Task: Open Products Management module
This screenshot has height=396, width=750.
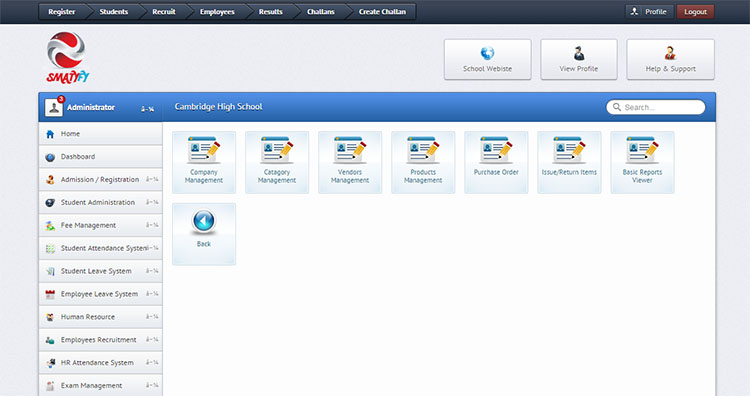Action: pos(423,162)
